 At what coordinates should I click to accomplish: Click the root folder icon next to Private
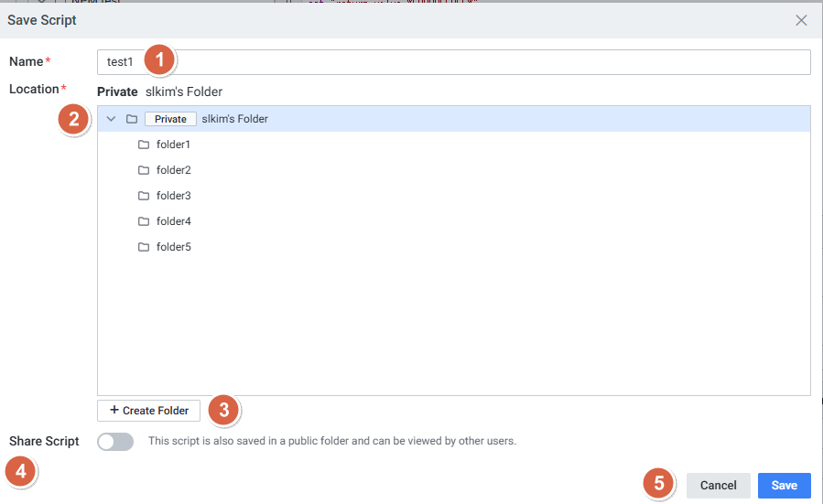(132, 119)
